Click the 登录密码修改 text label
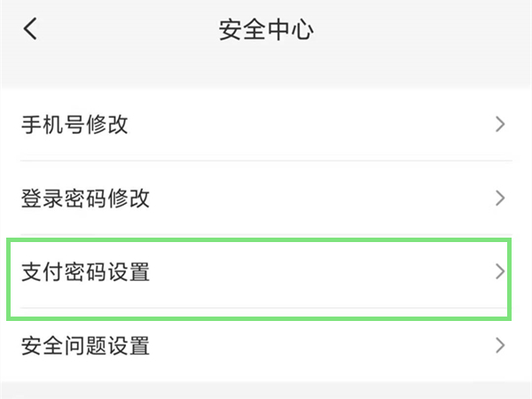The image size is (532, 399). pos(86,198)
